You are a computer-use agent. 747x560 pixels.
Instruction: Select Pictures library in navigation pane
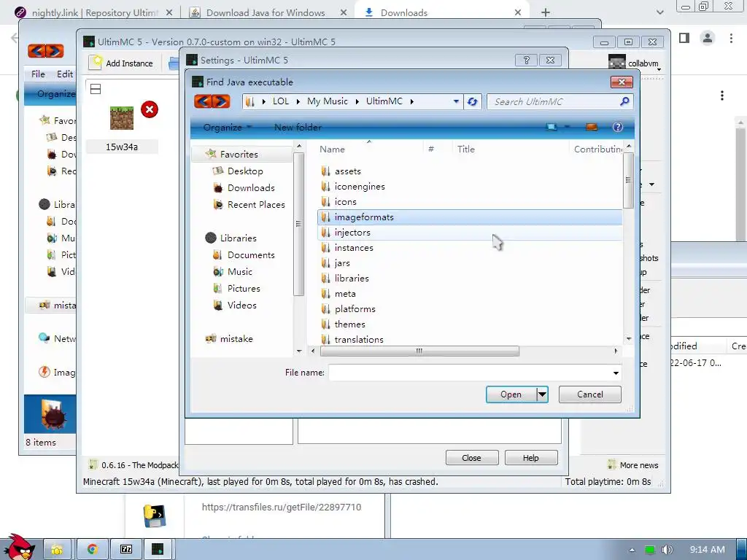(244, 289)
